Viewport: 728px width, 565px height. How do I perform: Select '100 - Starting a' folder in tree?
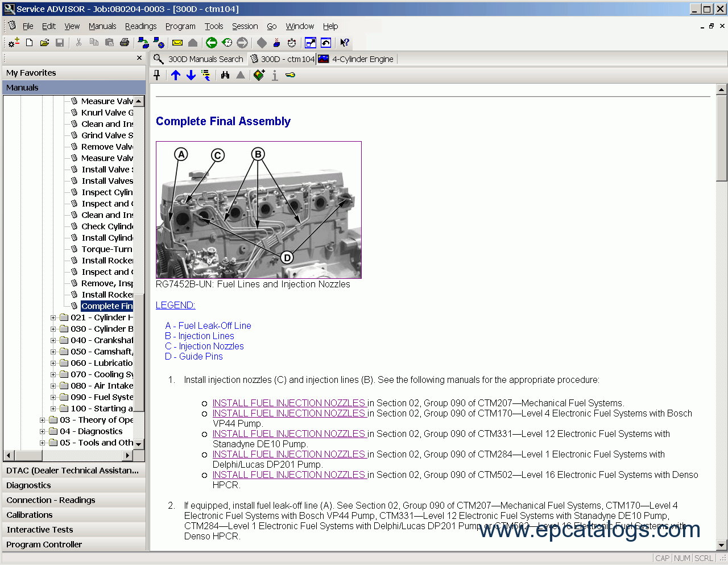(x=102, y=409)
